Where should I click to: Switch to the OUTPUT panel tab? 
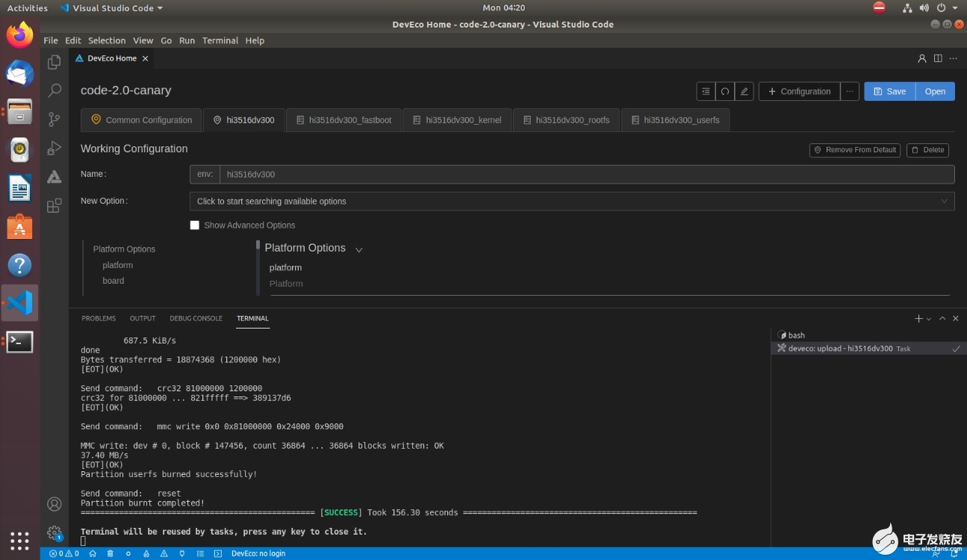[x=143, y=318]
